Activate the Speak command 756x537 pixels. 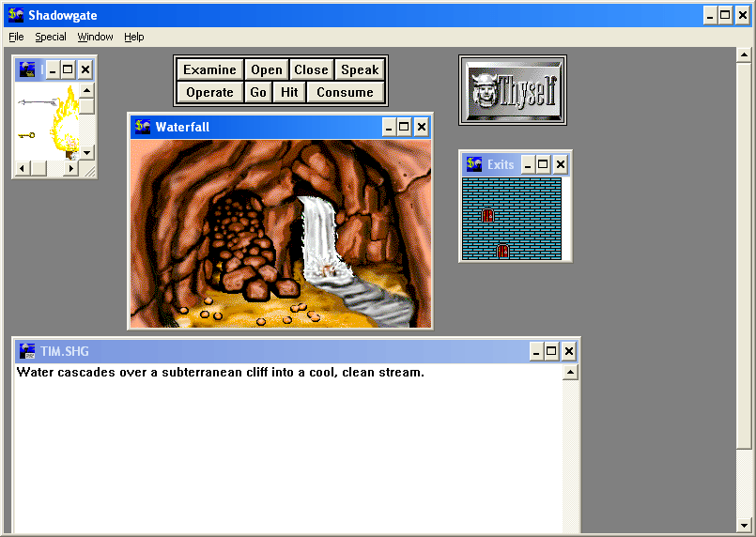(x=360, y=69)
